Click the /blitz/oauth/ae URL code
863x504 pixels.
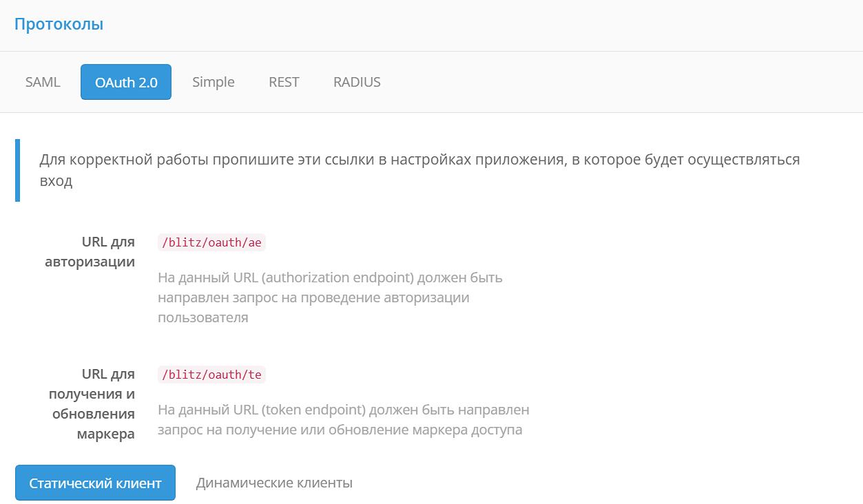211,242
